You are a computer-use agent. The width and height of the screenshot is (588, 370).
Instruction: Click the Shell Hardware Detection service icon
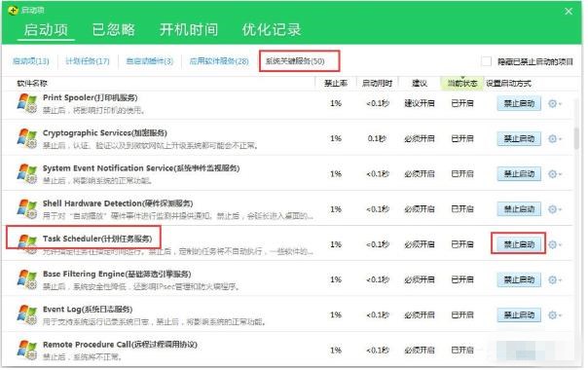pos(27,209)
